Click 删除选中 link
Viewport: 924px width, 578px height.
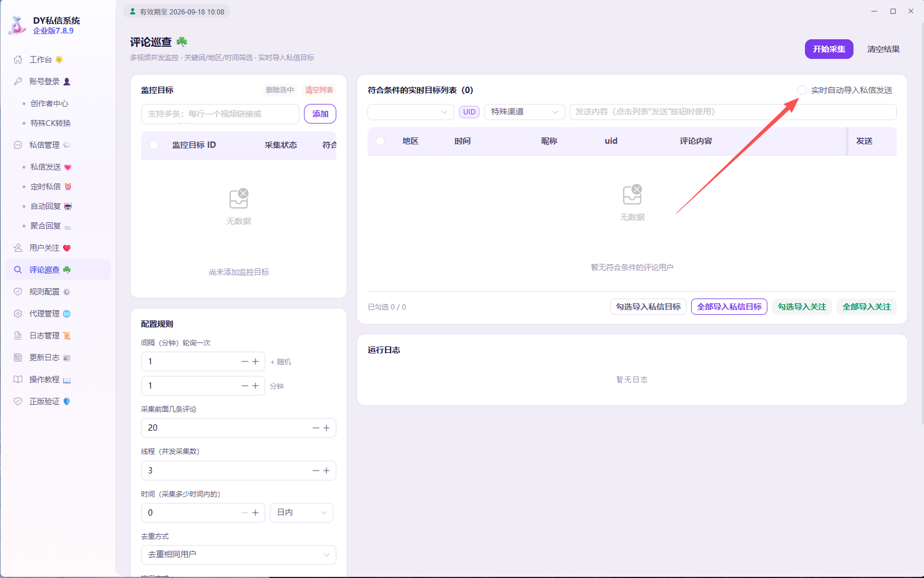click(280, 90)
